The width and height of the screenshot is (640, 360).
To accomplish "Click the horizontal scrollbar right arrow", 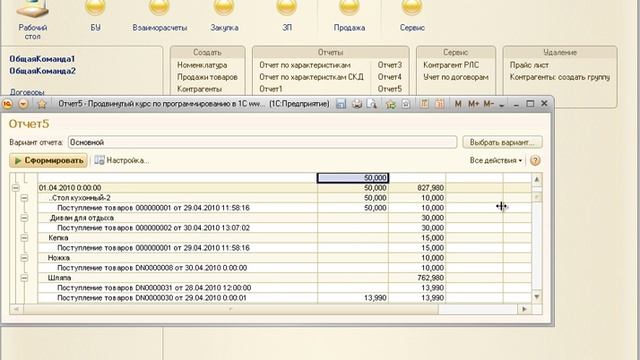I will pos(524,309).
